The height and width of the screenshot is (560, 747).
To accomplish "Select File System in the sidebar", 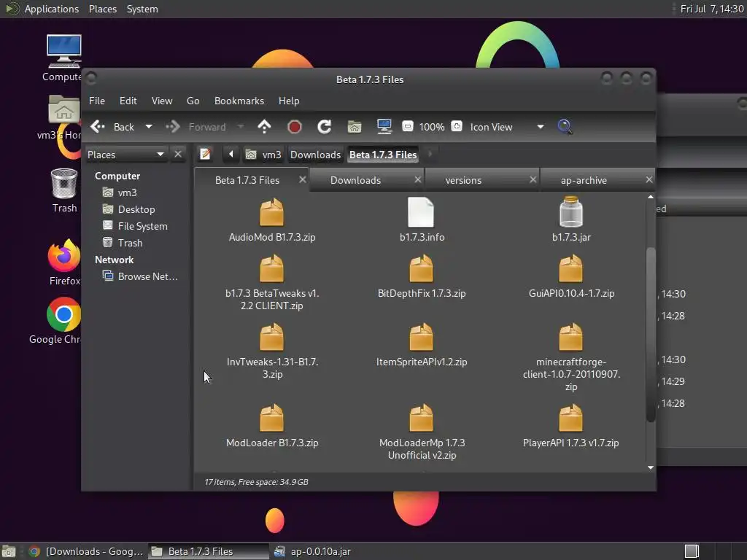I will pyautogui.click(x=142, y=226).
